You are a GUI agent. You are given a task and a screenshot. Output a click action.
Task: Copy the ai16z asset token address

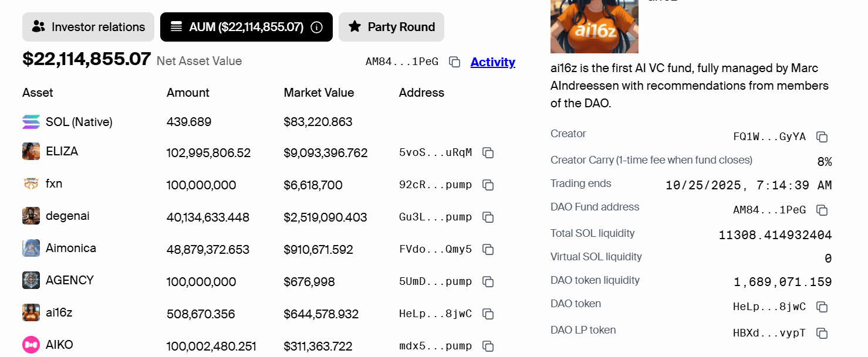[488, 314]
